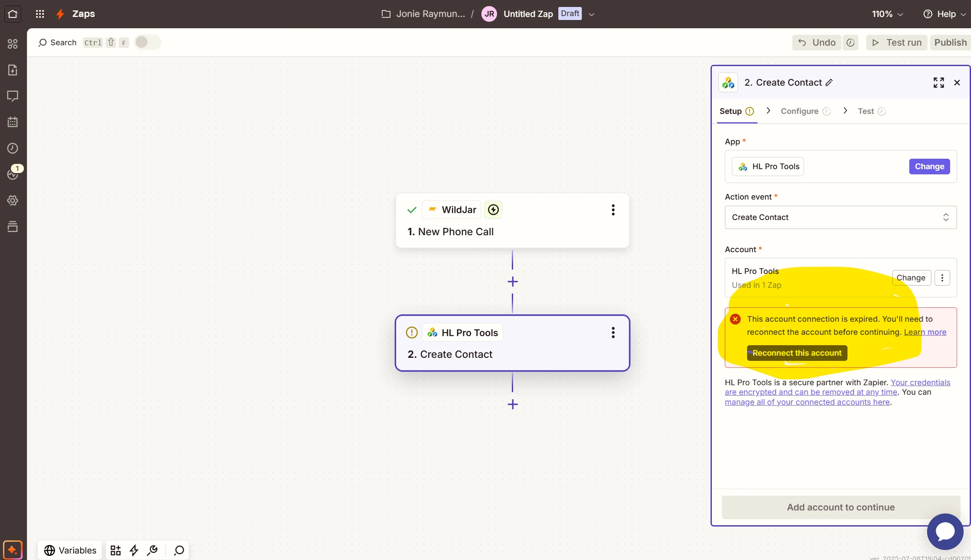Toggle the switch next to Search
The image size is (971, 560).
coord(147,42)
